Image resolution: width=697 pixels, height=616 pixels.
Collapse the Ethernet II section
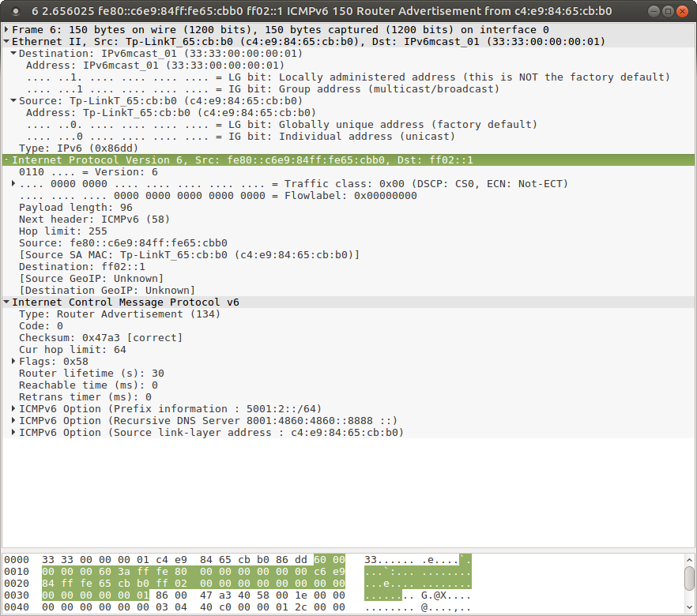coord(6,41)
